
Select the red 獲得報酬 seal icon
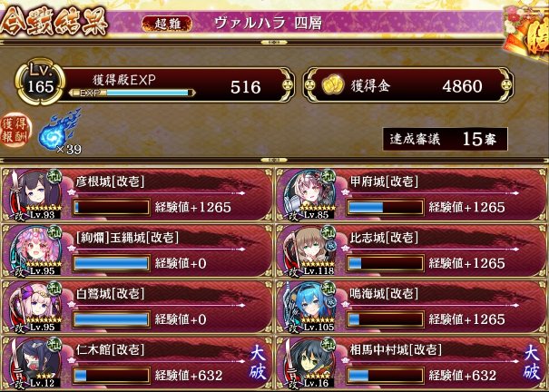(15, 130)
